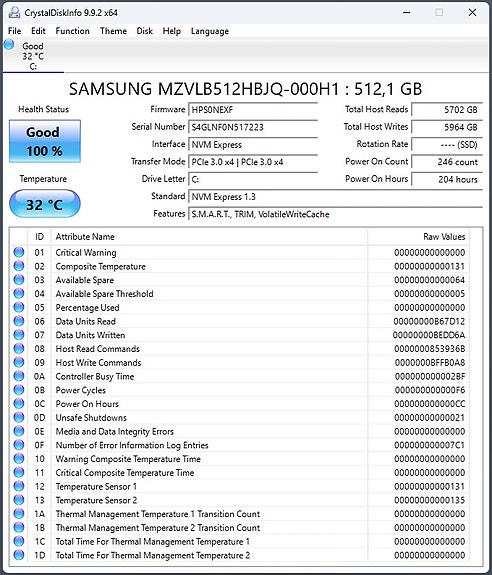Open the Function menu
Screen dimensions: 492x575
[x=72, y=31]
